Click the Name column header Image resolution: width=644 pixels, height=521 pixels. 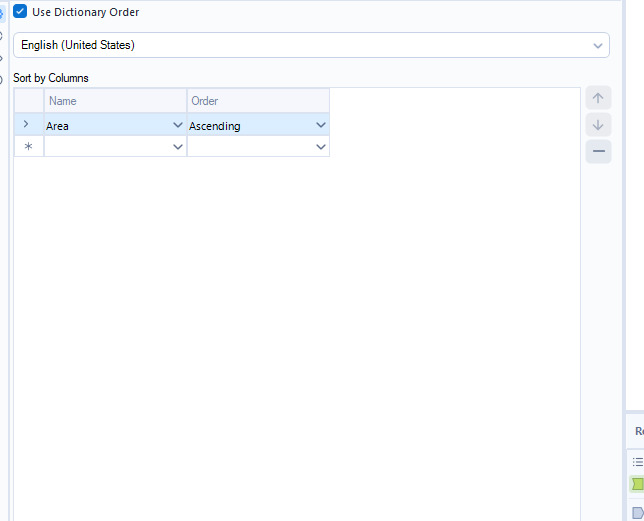(x=115, y=101)
